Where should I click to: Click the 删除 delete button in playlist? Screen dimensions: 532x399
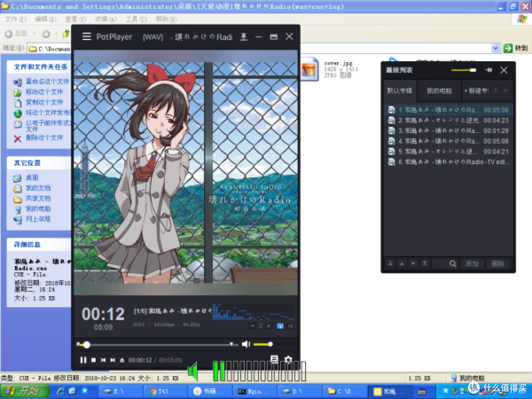498,264
